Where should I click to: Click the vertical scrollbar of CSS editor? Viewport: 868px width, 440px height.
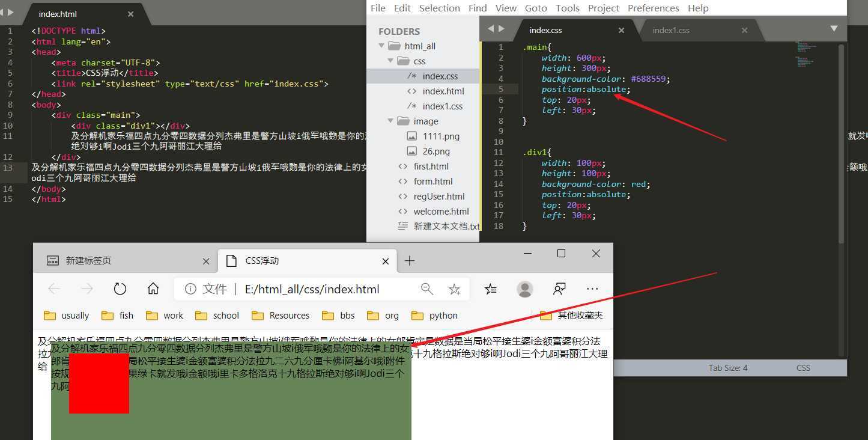click(x=841, y=143)
